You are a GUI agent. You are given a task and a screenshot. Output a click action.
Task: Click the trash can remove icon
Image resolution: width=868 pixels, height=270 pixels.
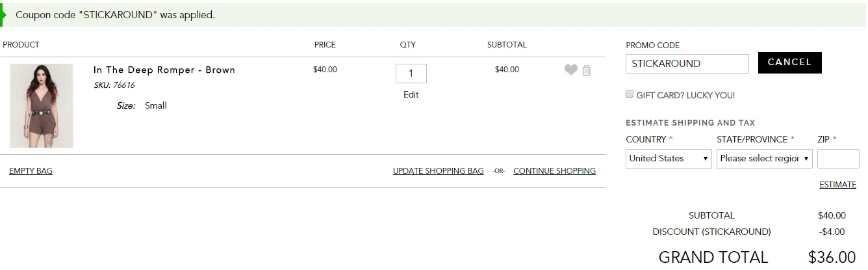click(x=587, y=70)
